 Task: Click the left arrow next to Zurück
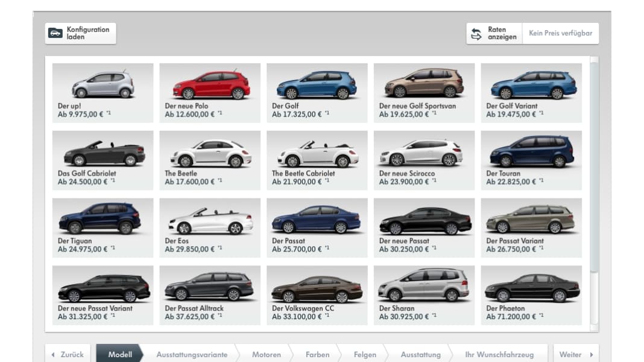point(53,354)
